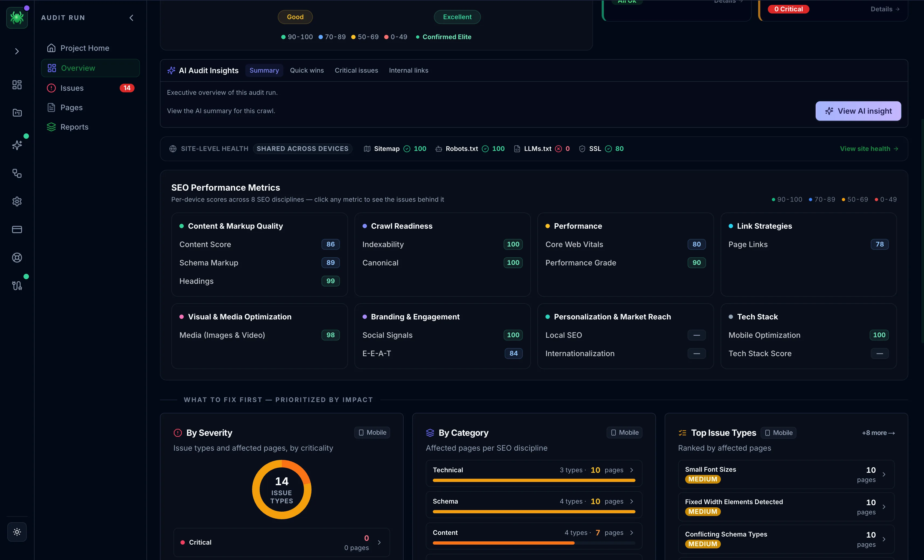
Task: Expand the Technical category row chevron
Action: pyautogui.click(x=631, y=470)
